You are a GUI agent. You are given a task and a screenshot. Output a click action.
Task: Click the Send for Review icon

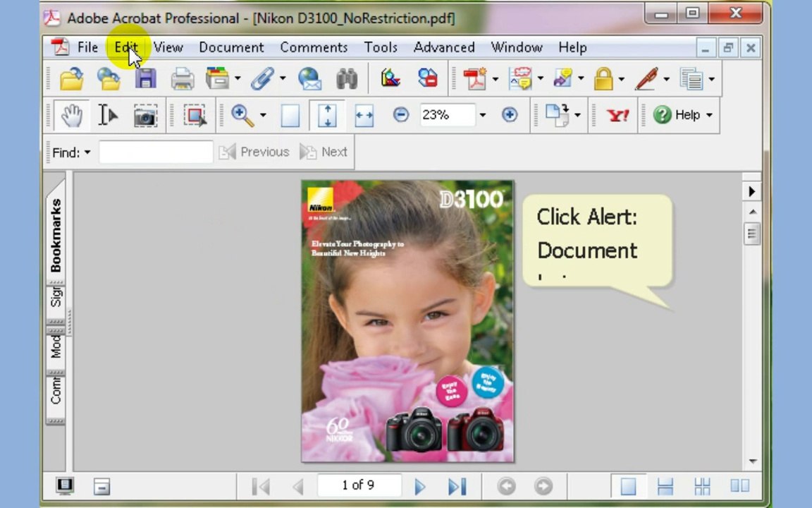pos(562,79)
